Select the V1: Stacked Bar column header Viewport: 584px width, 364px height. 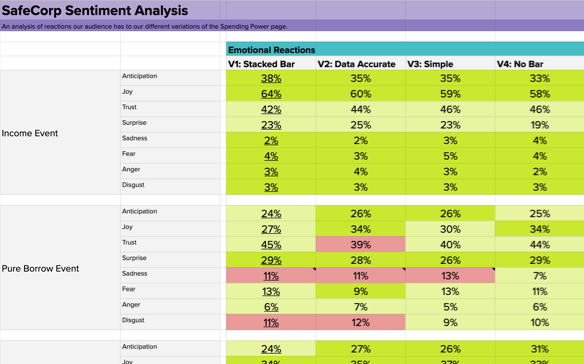261,64
